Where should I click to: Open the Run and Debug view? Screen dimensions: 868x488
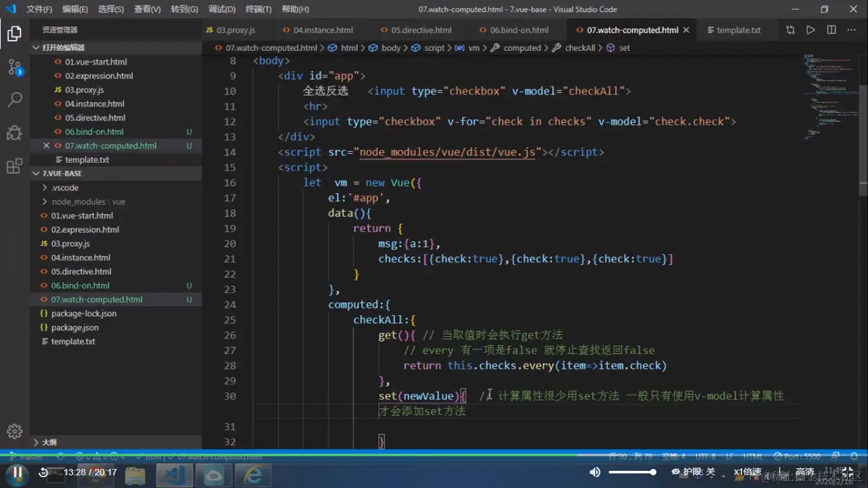(15, 133)
